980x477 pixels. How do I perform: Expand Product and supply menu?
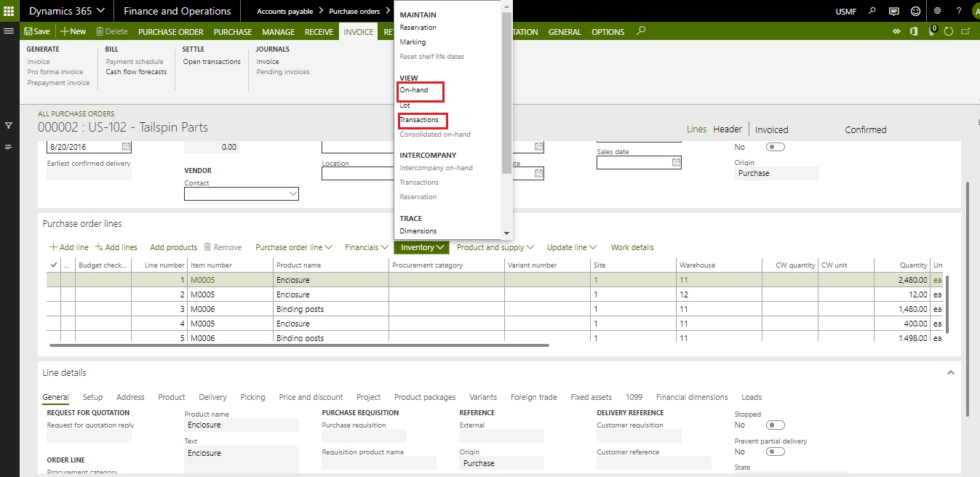click(x=495, y=247)
